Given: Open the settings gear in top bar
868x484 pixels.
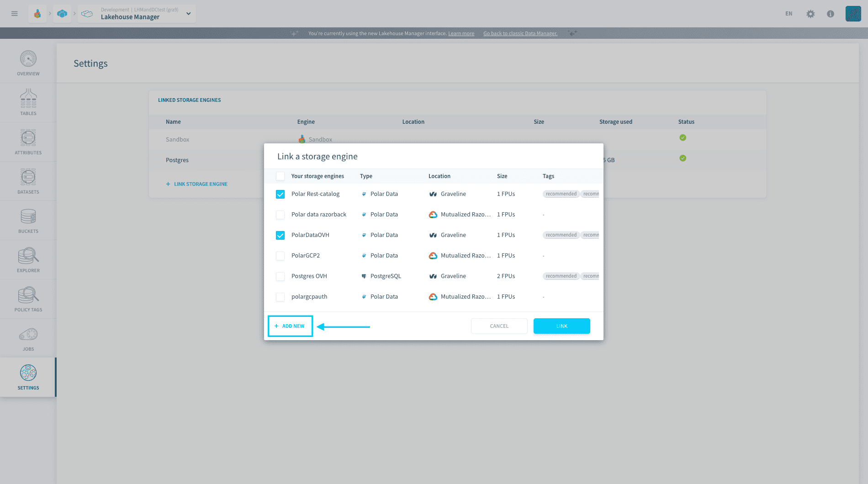Looking at the screenshot, I should 810,14.
